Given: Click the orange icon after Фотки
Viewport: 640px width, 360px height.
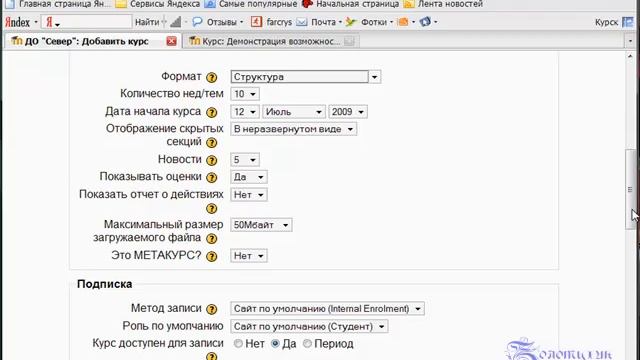Looking at the screenshot, I should click(403, 22).
